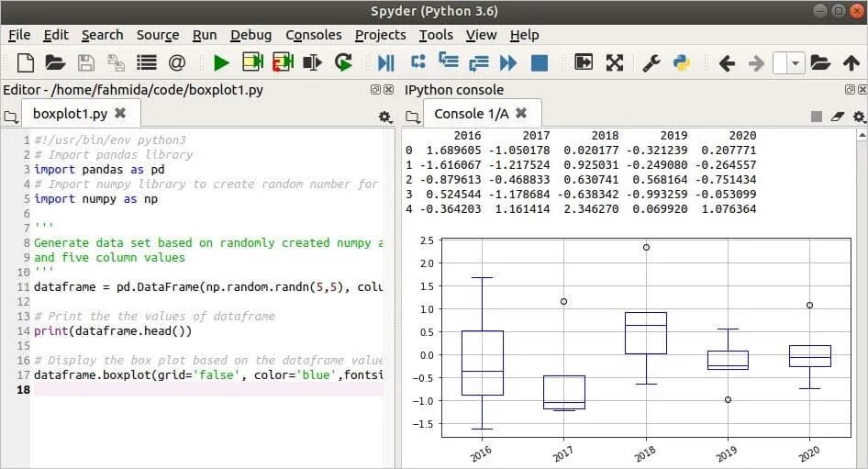Open the Tools menu
868x469 pixels.
point(436,35)
